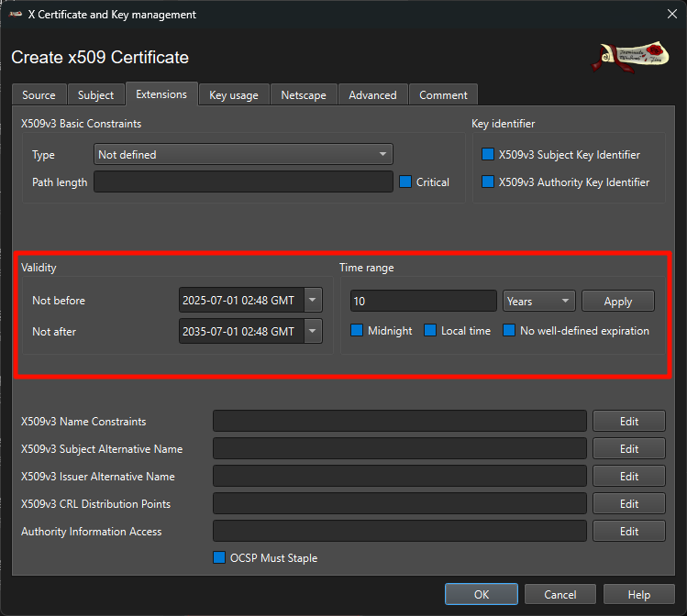Enable X509v3 Authority Key Identifier checkbox
The image size is (687, 616).
click(x=488, y=181)
